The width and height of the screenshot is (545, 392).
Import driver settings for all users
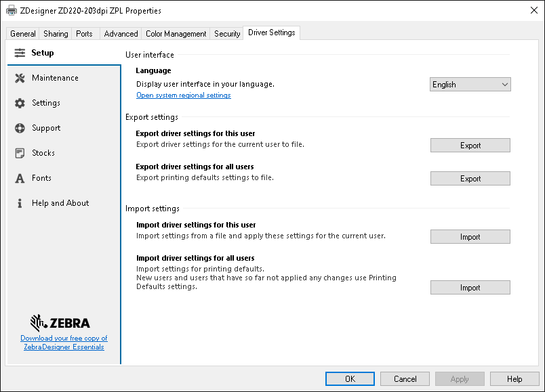tap(470, 287)
